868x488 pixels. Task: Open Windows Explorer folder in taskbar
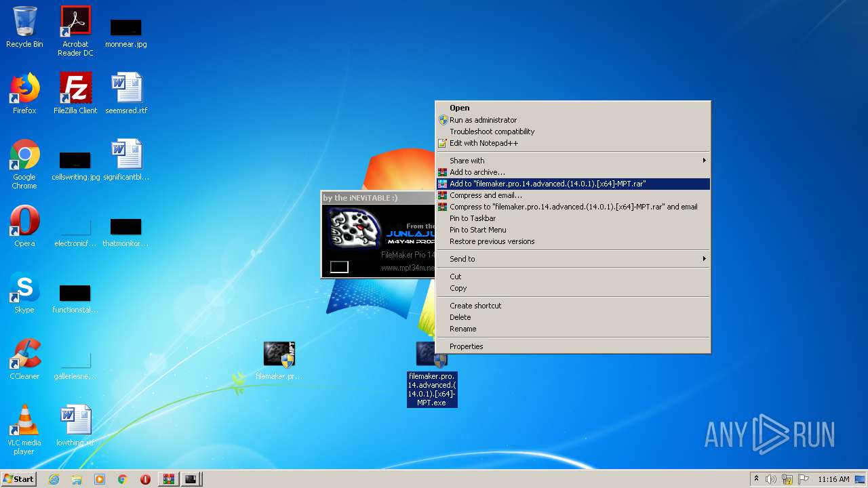(77, 479)
